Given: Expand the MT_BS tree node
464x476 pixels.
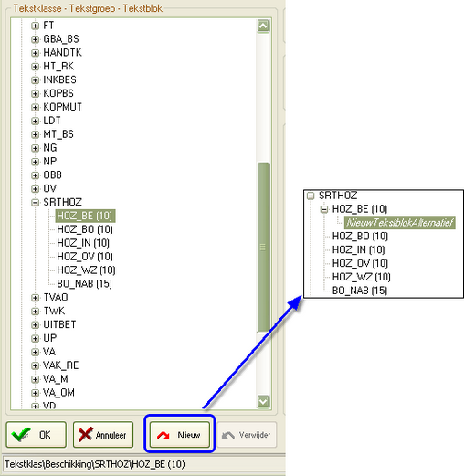Looking at the screenshot, I should tap(35, 134).
